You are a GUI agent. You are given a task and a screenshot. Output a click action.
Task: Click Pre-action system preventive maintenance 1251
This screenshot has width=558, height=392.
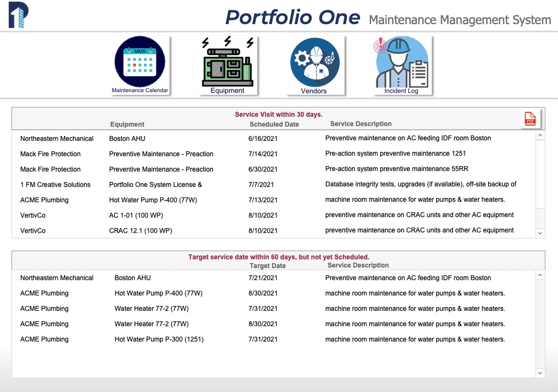click(x=396, y=154)
